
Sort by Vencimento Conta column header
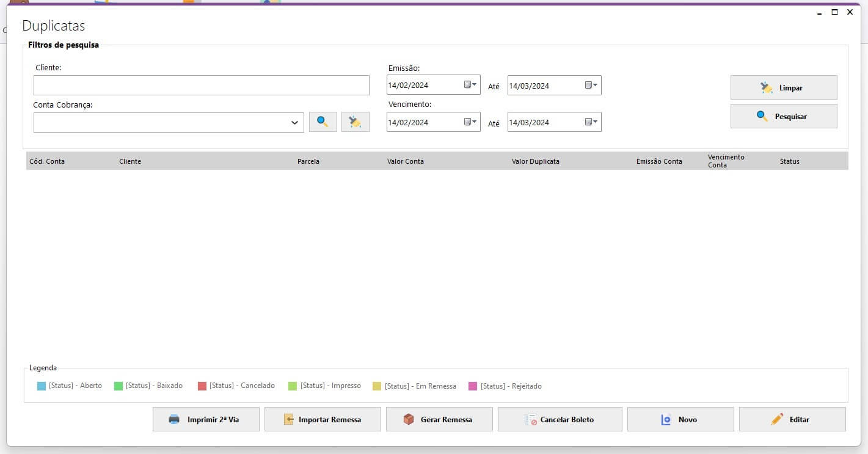pos(726,161)
